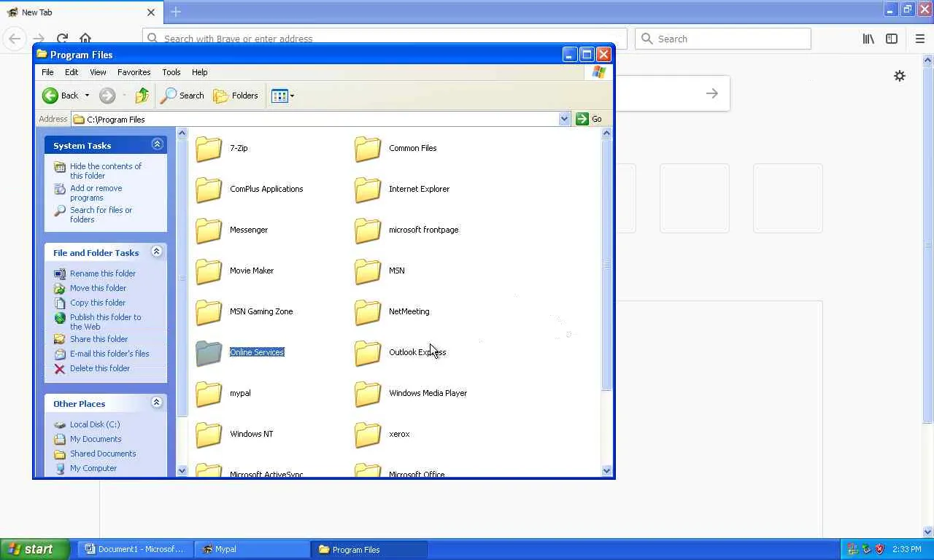
Task: Click Publish this folder to the Web
Action: [x=106, y=322]
